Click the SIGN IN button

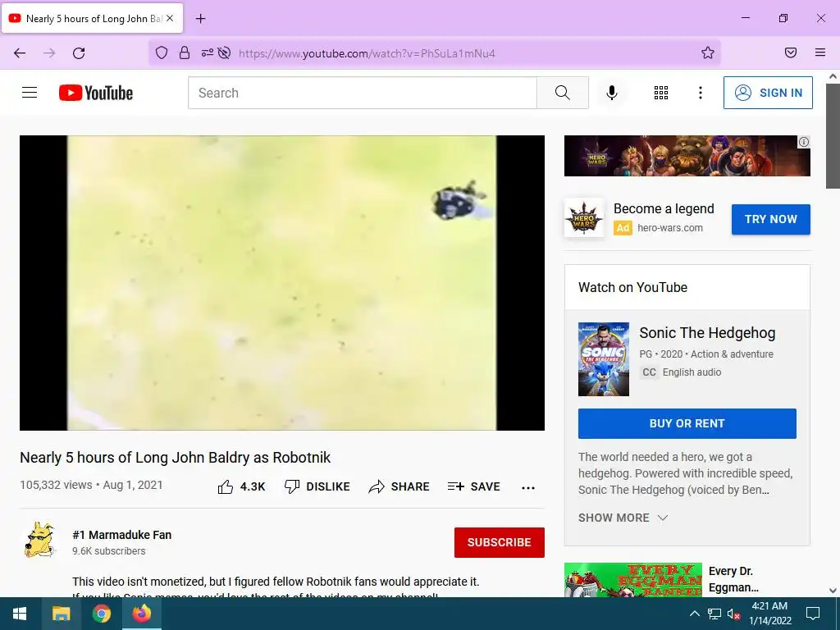pos(768,93)
